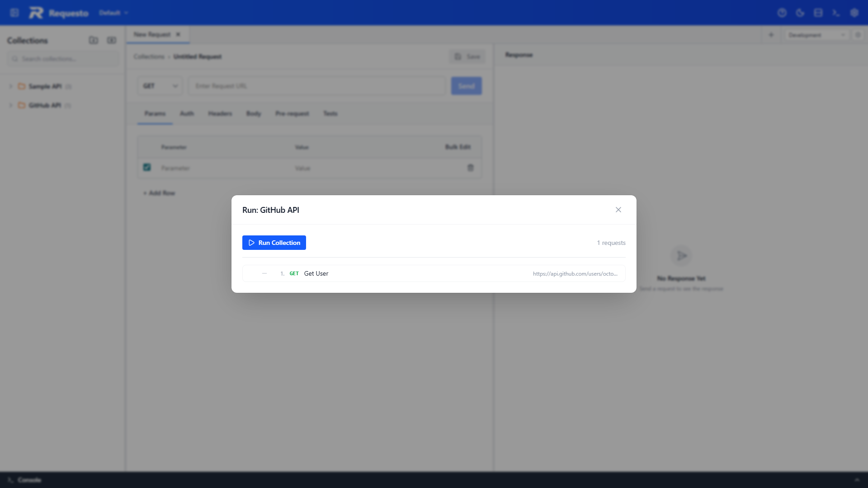
Task: Open the Development environment dropdown
Action: click(816, 35)
